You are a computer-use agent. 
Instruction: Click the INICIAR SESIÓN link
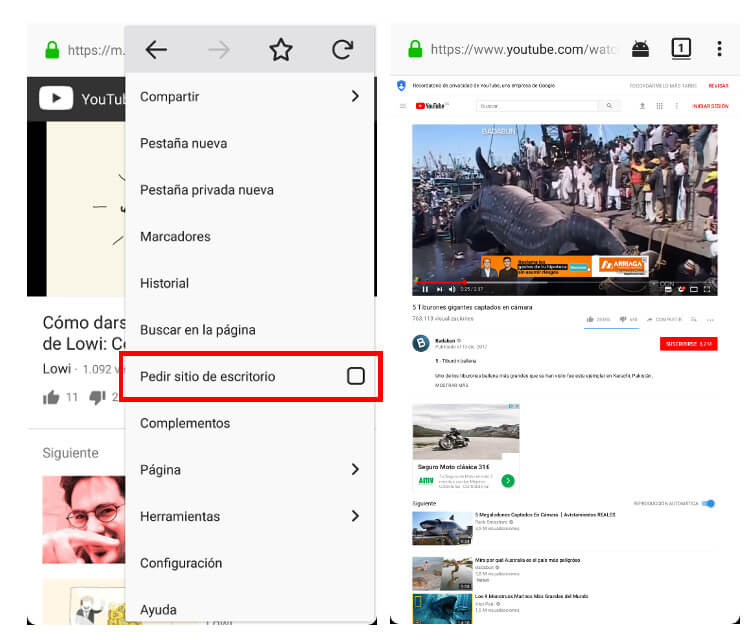(710, 106)
